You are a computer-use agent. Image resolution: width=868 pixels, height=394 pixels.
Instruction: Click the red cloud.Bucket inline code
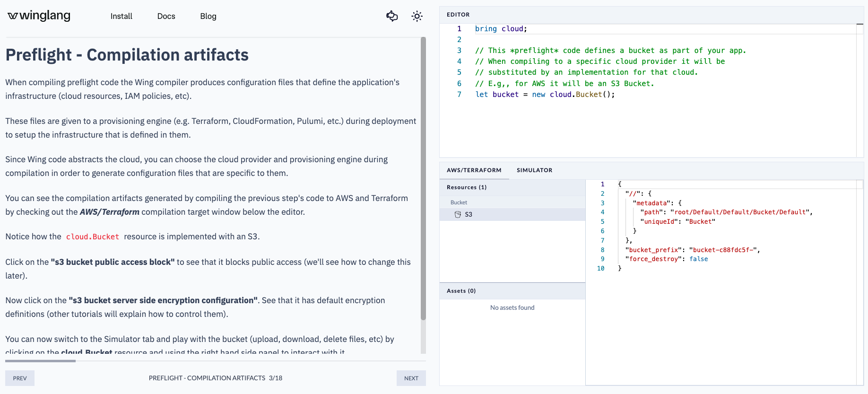point(93,236)
